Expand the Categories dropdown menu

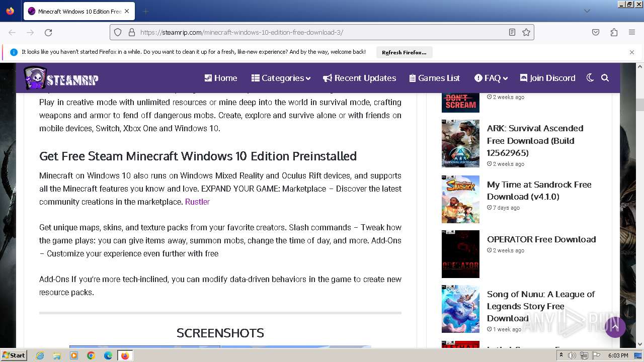coord(281,78)
